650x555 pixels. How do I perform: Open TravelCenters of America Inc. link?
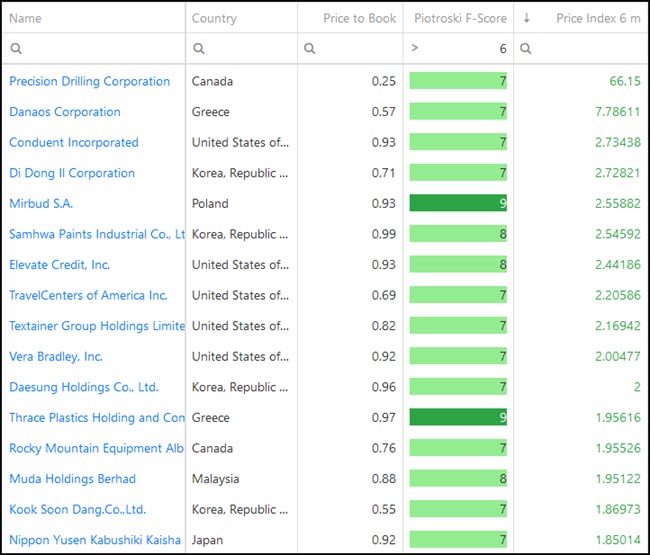tap(88, 295)
